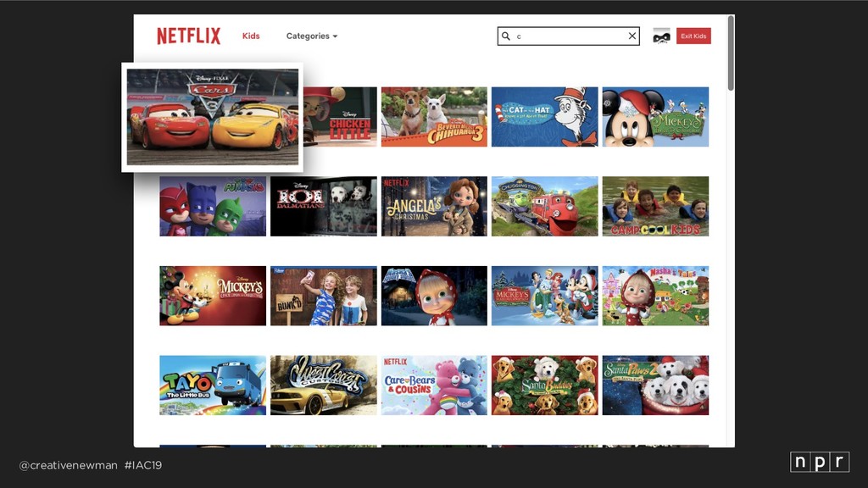Open Care Bears & Cousins thumbnail
The height and width of the screenshot is (488, 868).
point(434,385)
